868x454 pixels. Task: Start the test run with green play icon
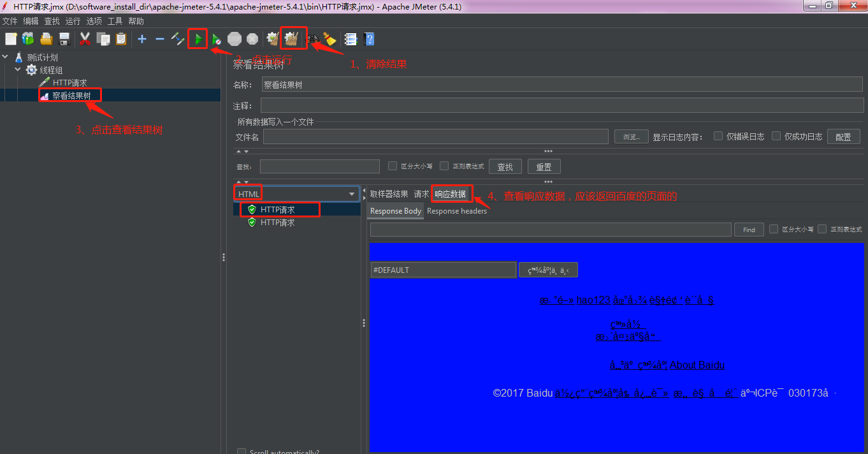pyautogui.click(x=198, y=38)
